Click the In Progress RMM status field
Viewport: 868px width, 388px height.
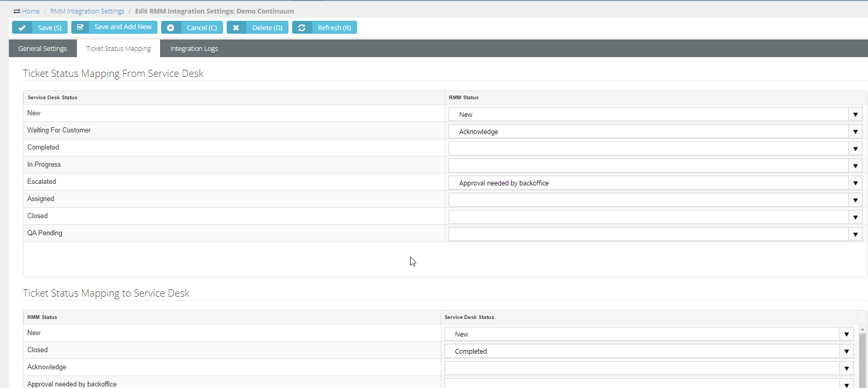coord(648,166)
